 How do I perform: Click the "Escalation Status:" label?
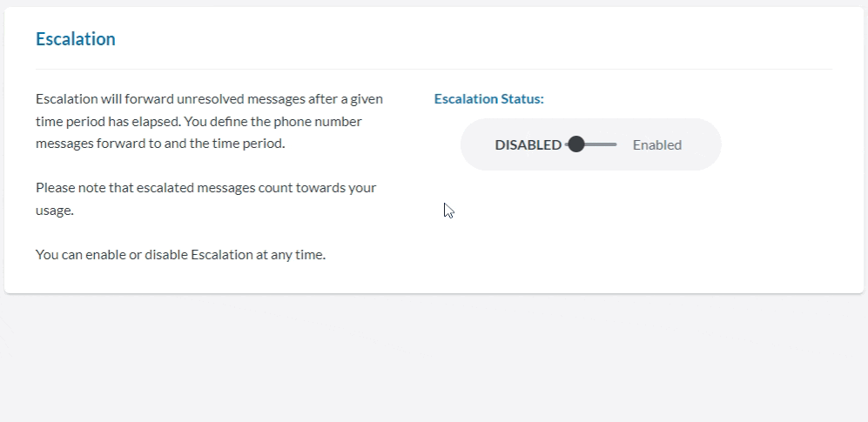(488, 99)
